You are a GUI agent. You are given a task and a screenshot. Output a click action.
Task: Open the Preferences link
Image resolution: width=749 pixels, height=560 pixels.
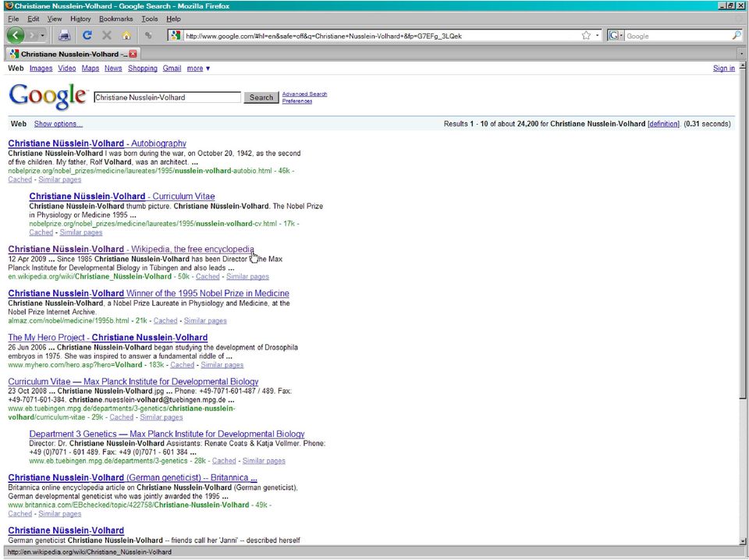click(x=297, y=101)
